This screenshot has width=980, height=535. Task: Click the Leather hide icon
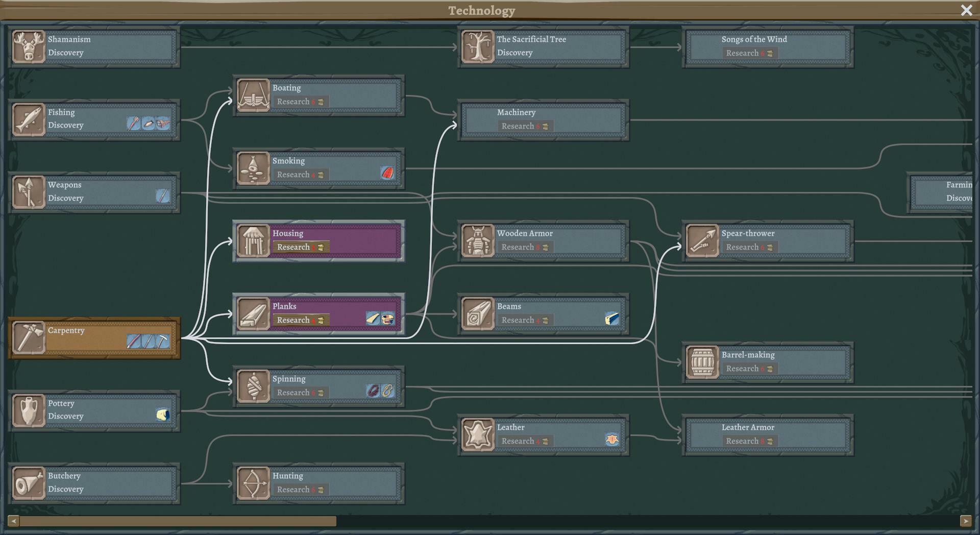478,435
